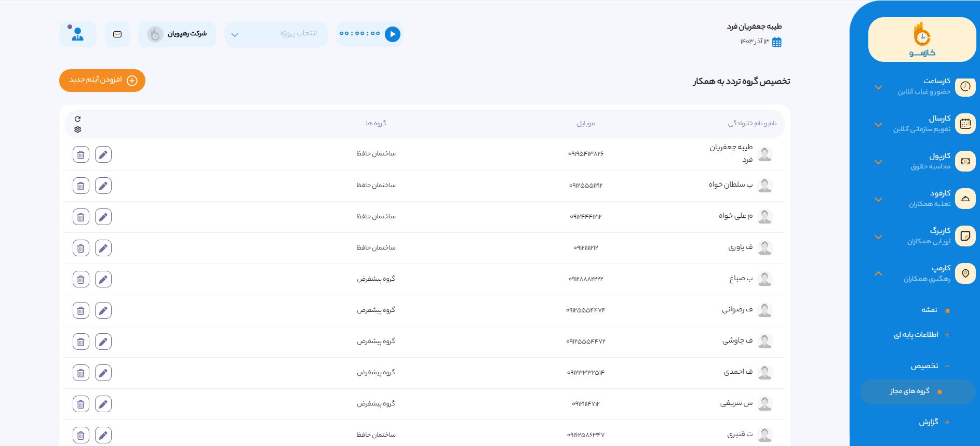Start the timer with the play button

pos(393,34)
